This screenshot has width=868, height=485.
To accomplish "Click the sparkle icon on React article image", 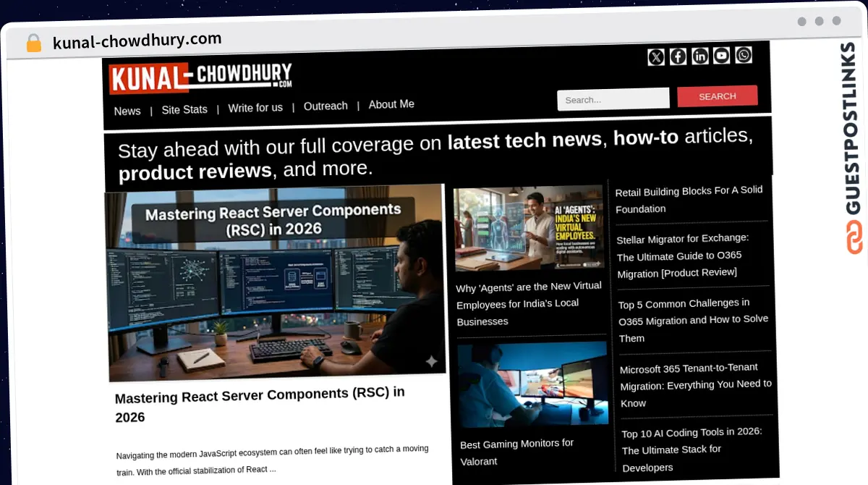I will click(432, 361).
